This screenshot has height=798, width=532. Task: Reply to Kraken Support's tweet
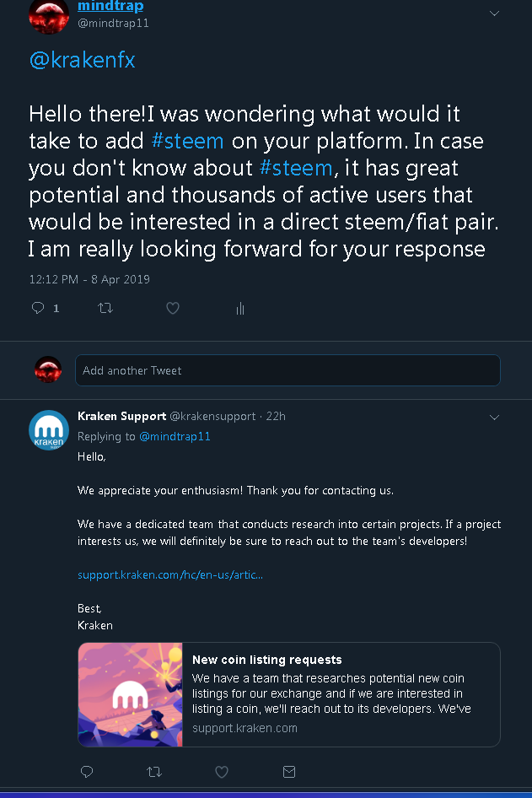click(x=87, y=772)
